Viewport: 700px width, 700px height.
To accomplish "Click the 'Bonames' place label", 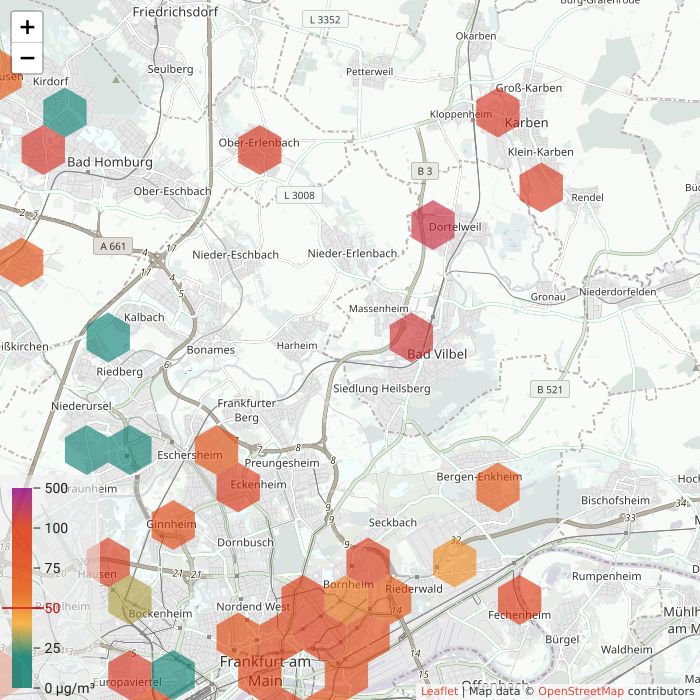I will [x=211, y=350].
